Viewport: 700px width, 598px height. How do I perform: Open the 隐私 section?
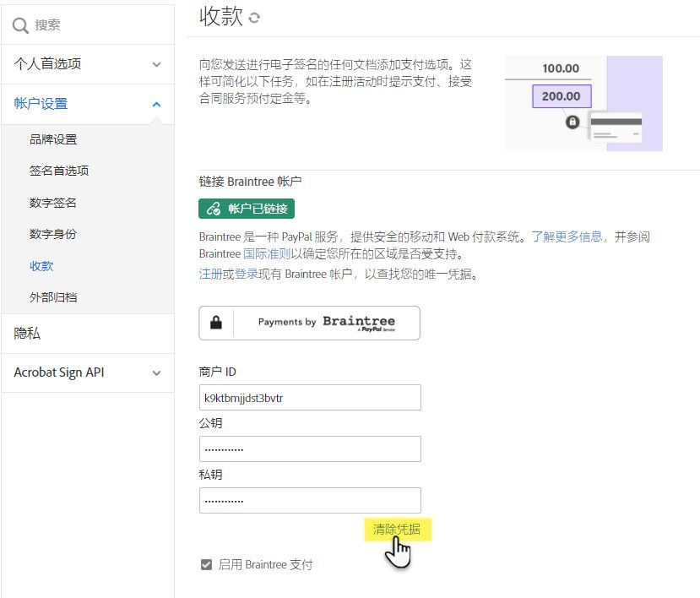(x=27, y=334)
